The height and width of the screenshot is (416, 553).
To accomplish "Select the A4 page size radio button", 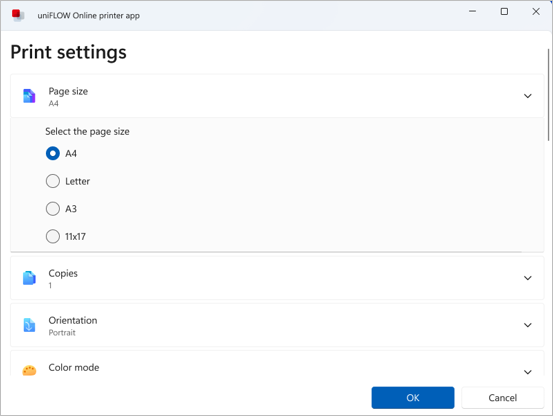I will click(53, 153).
